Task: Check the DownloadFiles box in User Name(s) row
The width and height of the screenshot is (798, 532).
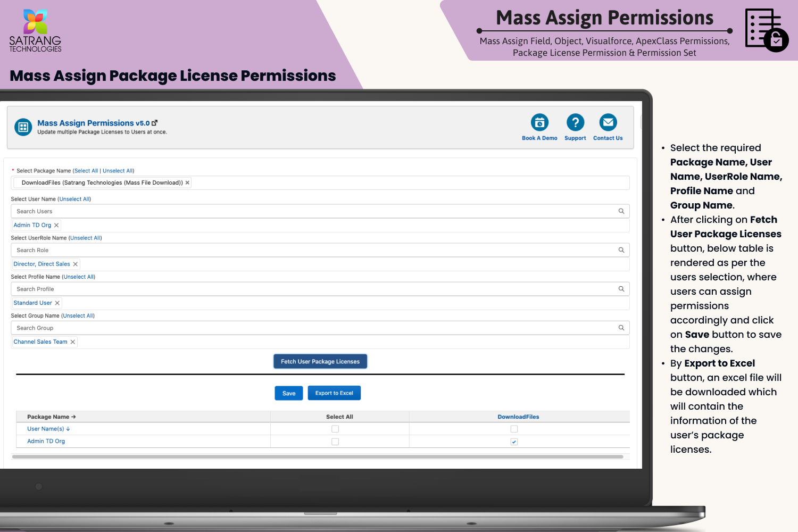Action: (514, 429)
